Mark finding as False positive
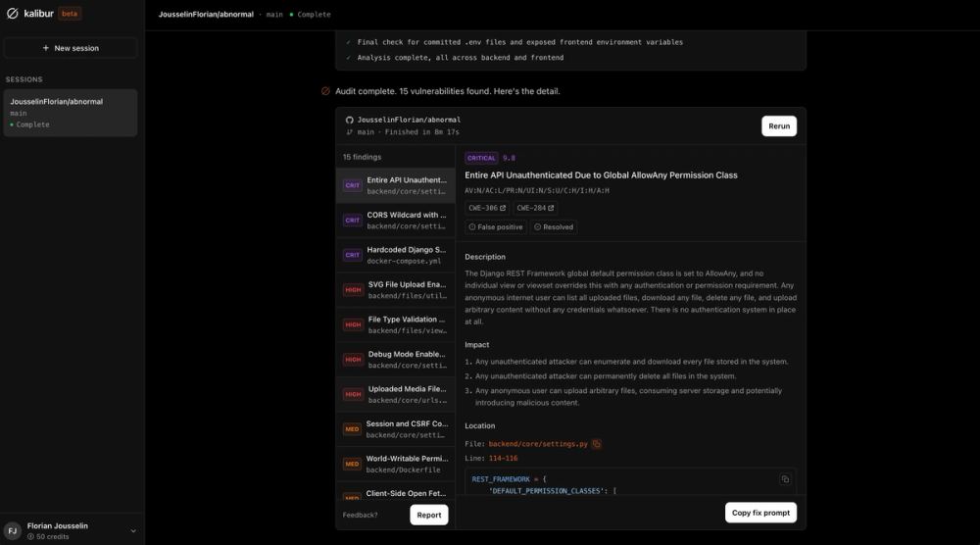 [x=496, y=226]
